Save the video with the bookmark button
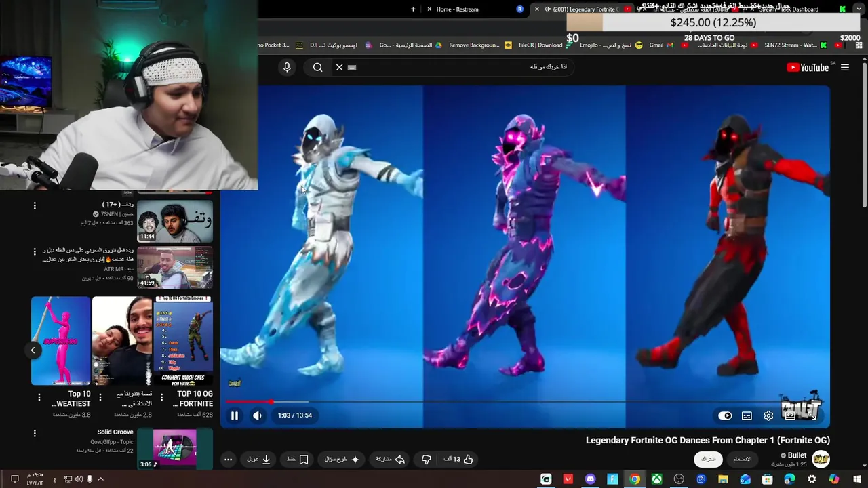 point(298,460)
